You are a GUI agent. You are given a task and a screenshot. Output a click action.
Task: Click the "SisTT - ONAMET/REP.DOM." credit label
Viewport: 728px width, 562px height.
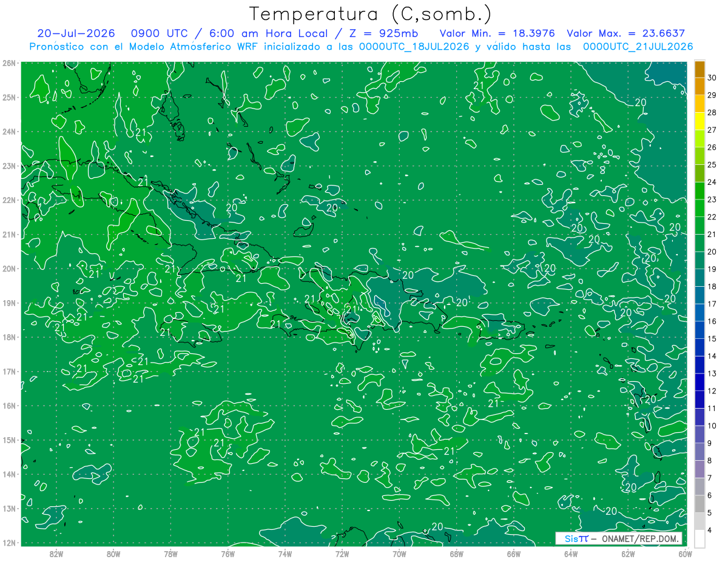click(x=618, y=538)
